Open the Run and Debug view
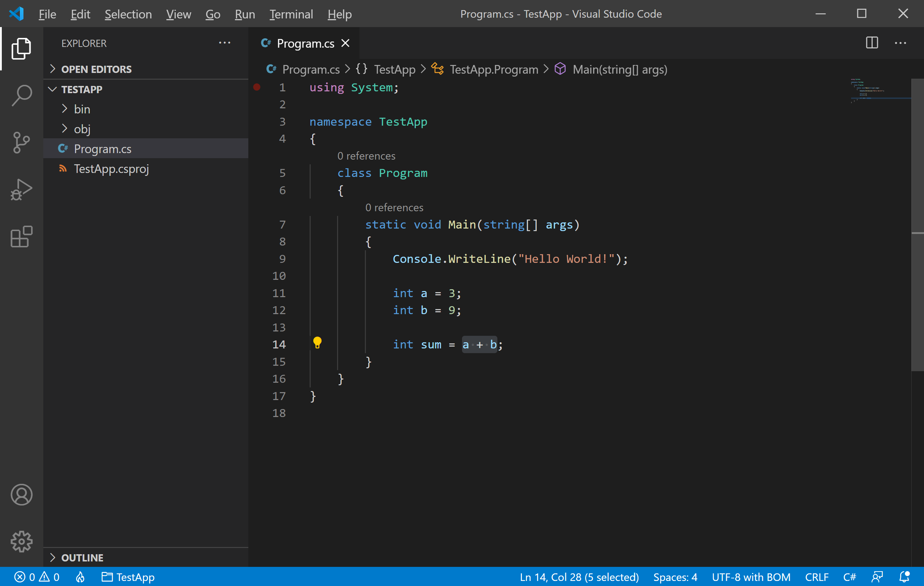924x586 pixels. point(22,190)
